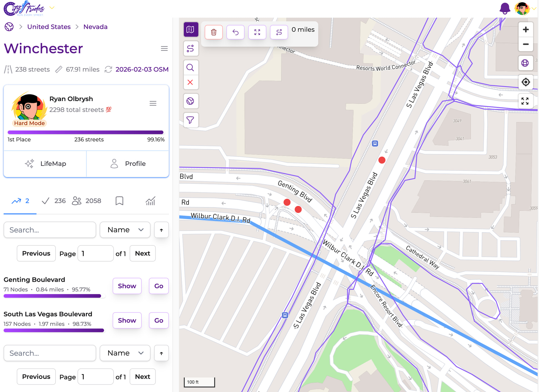Switch to the 236 completed streets tab
539x392 pixels.
[x=54, y=201]
